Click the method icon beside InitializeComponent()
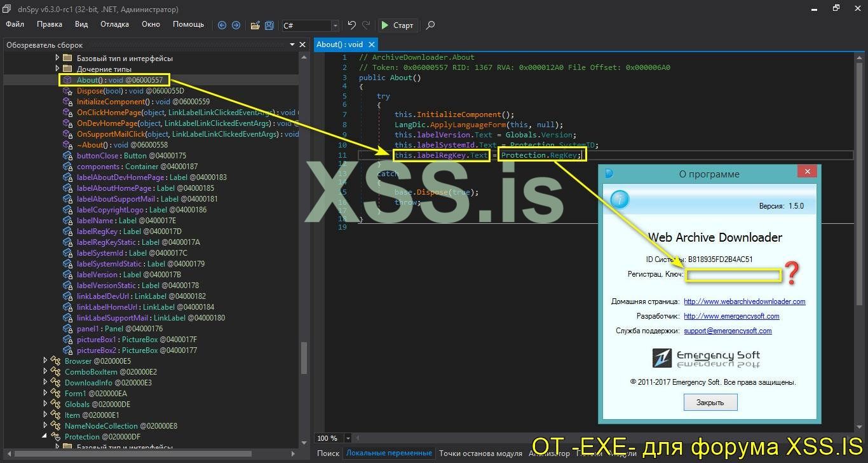This screenshot has width=868, height=463. (67, 102)
